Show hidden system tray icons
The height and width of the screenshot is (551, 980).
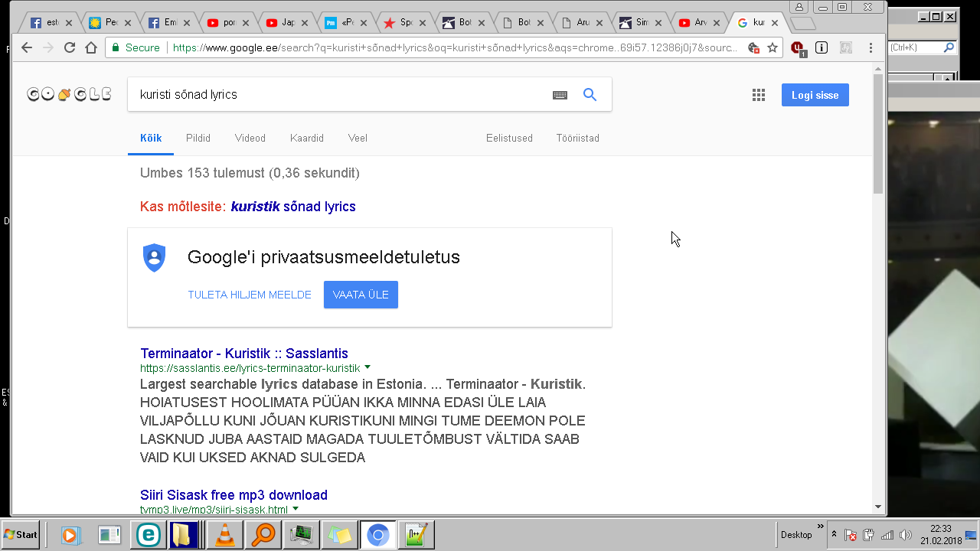833,535
